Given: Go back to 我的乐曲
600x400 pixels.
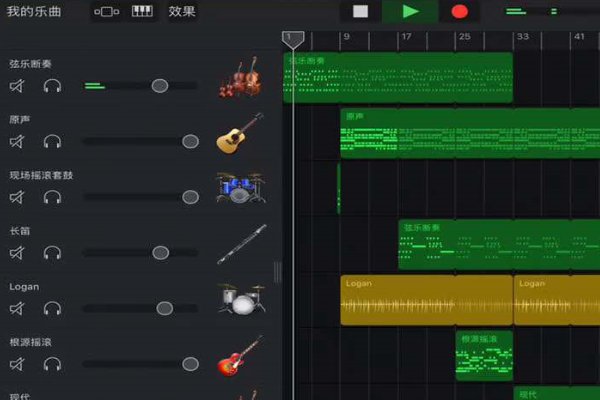Looking at the screenshot, I should click(35, 12).
